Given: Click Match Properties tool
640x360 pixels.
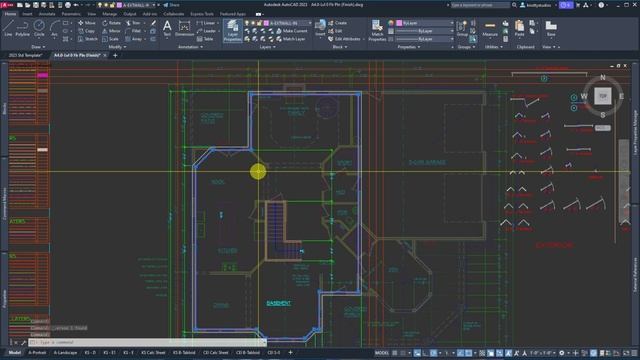Looking at the screenshot, I should pos(377,30).
